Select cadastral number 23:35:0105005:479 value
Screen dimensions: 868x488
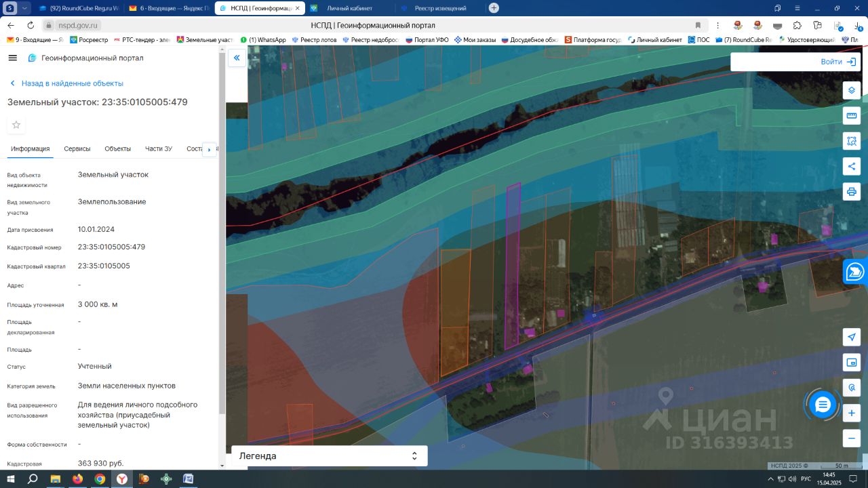(x=111, y=247)
